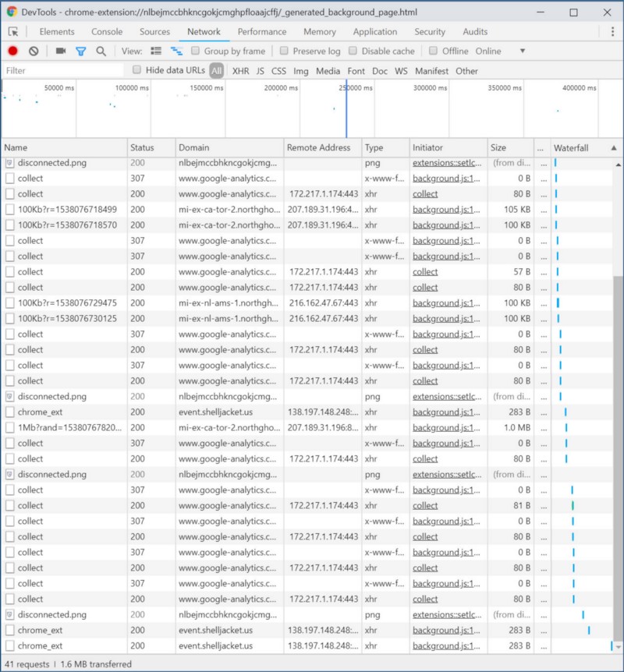Switch to the Application tab
This screenshot has width=624, height=672.
375,32
